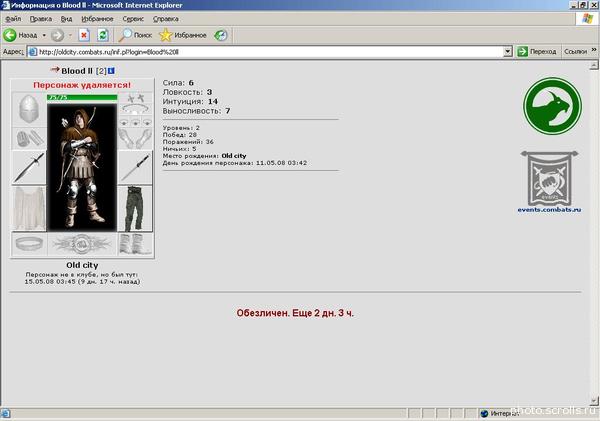Click the Сила: 6 stat line
This screenshot has width=600, height=421.
click(x=178, y=83)
